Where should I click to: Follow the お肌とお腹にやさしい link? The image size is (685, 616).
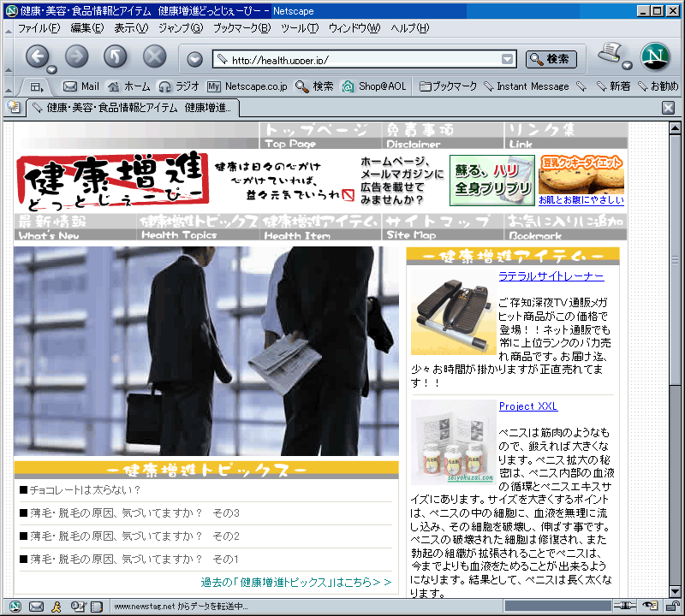coord(581,200)
